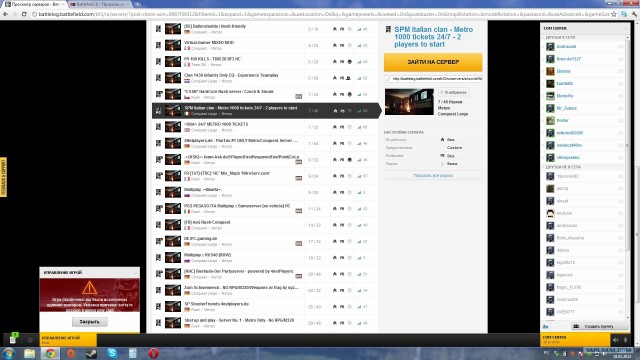The image size is (640, 360).
Task: Select Ballerstaeble Noob friendly server row
Action: point(265,29)
